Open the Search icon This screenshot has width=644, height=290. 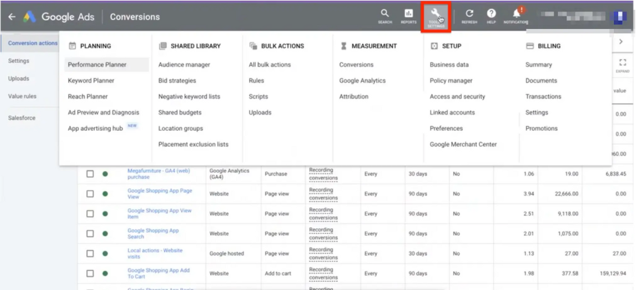pos(385,16)
